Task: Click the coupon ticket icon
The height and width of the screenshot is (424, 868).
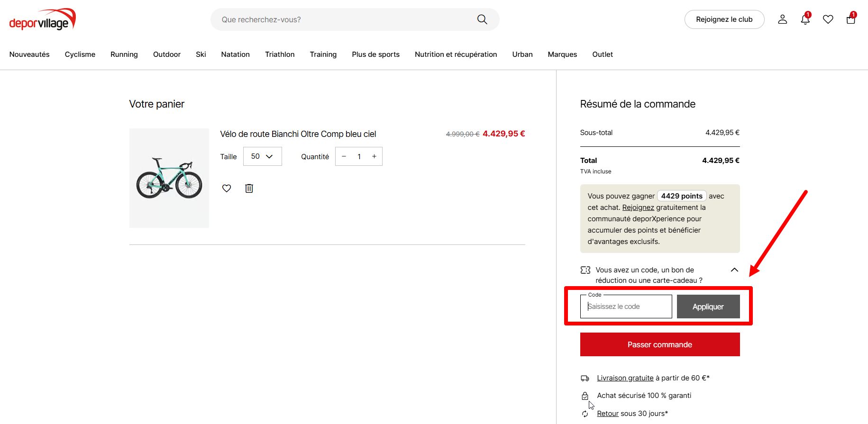Action: pyautogui.click(x=585, y=270)
